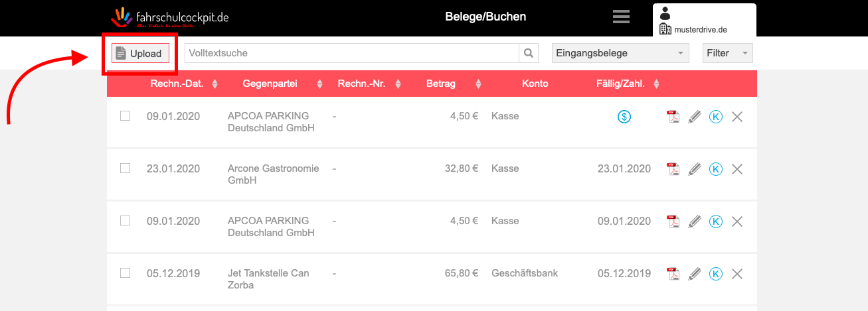This screenshot has height=311, width=868.
Task: Delete the Arcone Gastronomie GmbH row
Action: (737, 169)
